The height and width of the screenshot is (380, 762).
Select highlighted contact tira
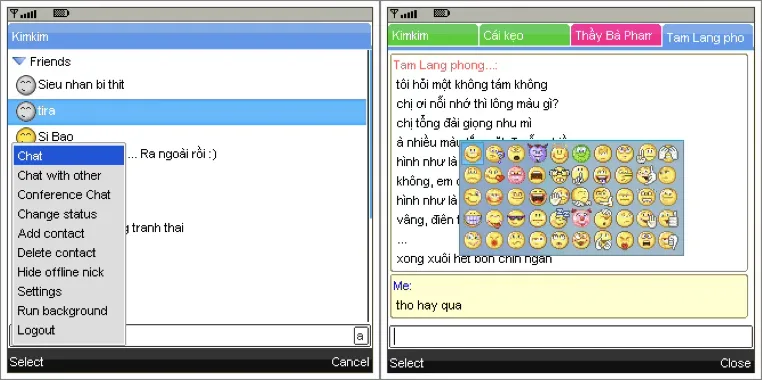point(187,111)
